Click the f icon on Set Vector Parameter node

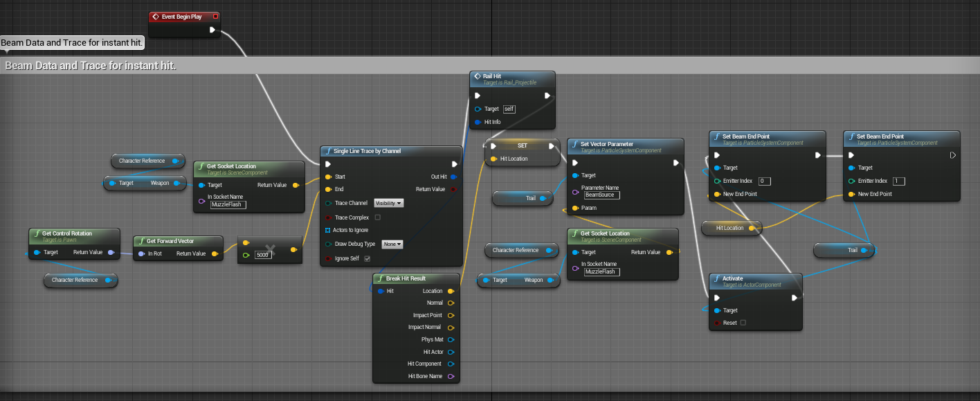[576, 143]
